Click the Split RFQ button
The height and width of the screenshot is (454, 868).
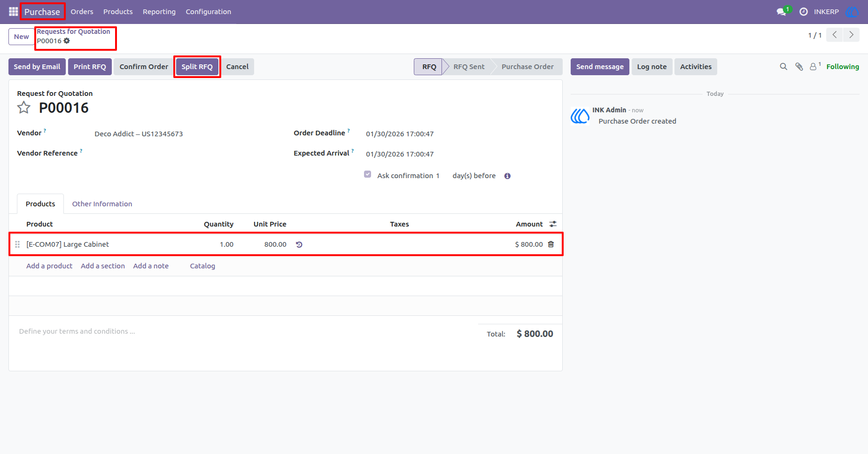click(x=197, y=67)
